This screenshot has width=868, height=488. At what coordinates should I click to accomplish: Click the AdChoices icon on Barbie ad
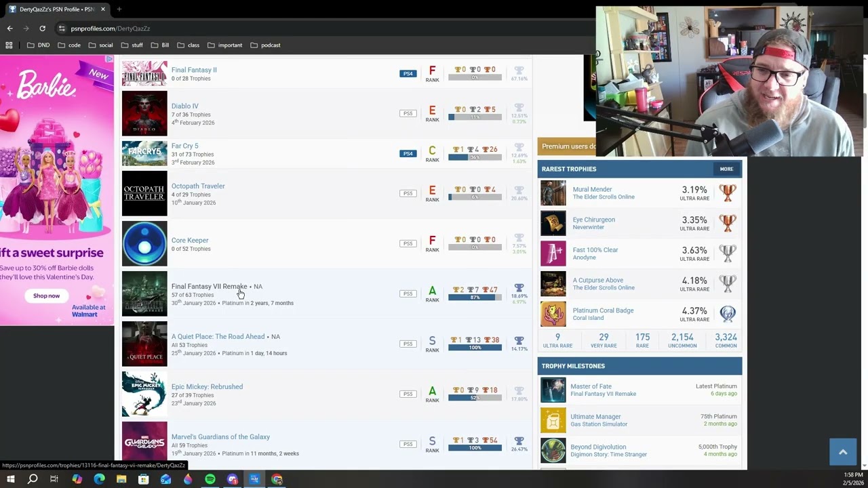(110, 59)
